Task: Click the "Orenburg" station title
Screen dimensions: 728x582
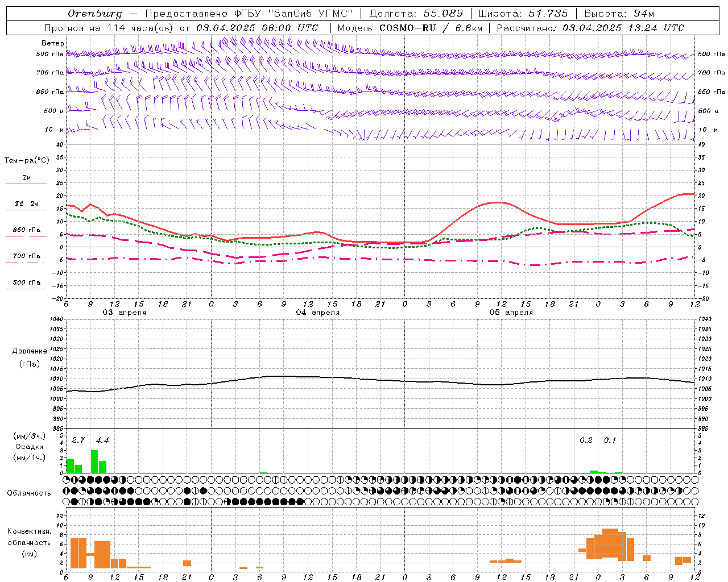Action: pos(95,14)
